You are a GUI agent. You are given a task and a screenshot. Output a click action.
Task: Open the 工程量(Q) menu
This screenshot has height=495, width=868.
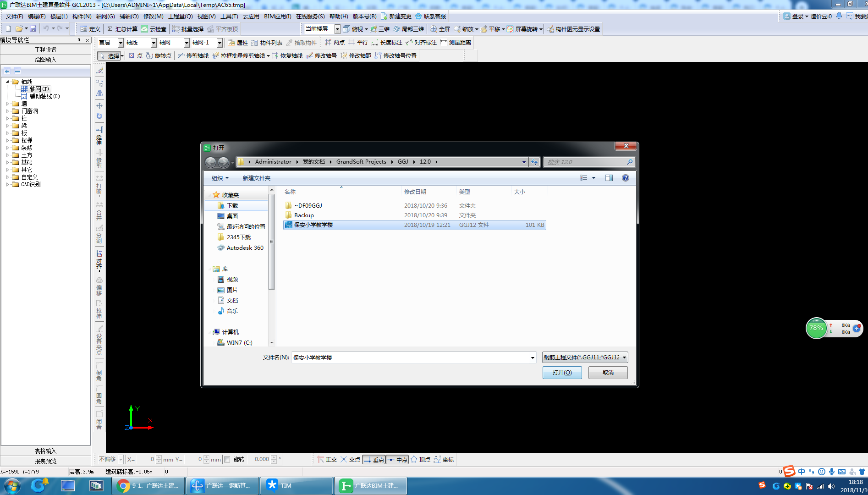pos(180,16)
